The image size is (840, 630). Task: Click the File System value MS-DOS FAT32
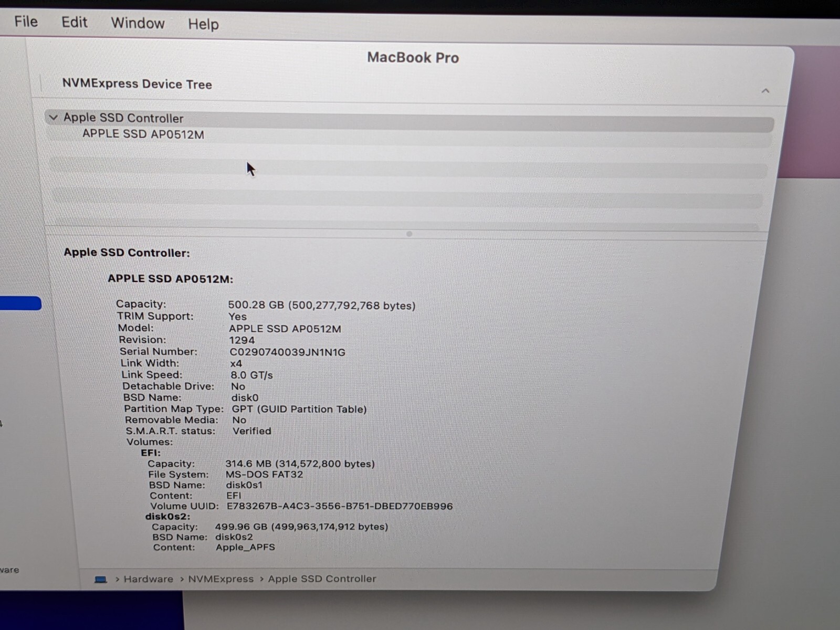[264, 475]
